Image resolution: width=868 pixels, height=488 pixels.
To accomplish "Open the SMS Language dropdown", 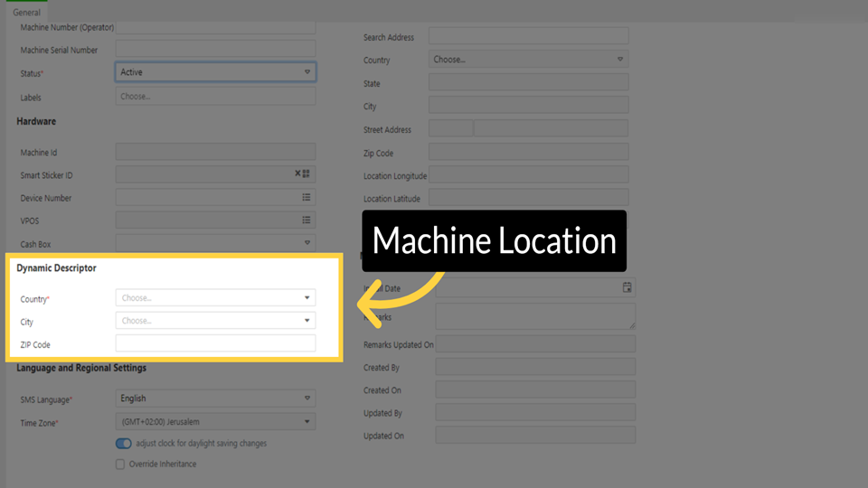I will click(x=215, y=399).
